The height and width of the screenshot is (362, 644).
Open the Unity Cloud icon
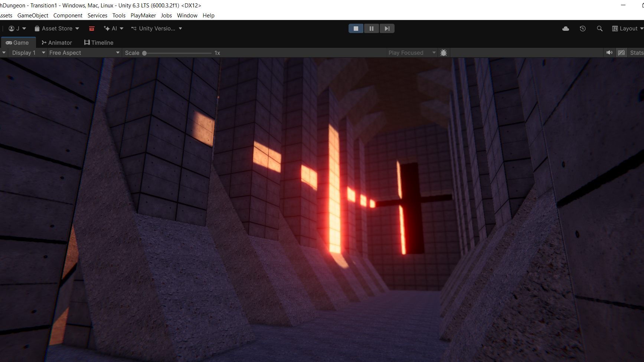tap(566, 29)
